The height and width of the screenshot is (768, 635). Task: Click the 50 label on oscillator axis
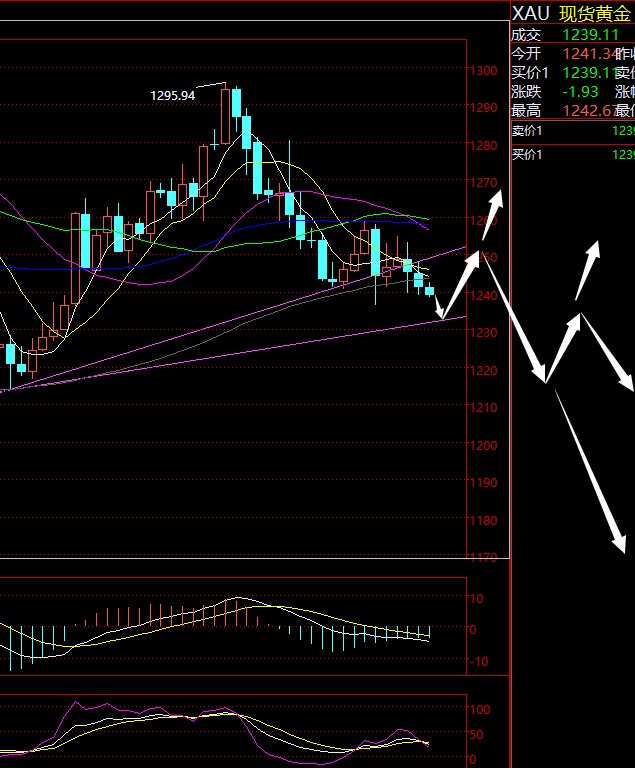click(477, 735)
